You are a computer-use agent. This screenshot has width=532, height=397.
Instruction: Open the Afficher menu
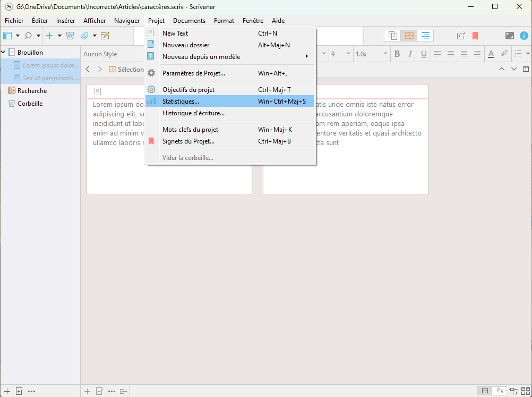coord(95,21)
